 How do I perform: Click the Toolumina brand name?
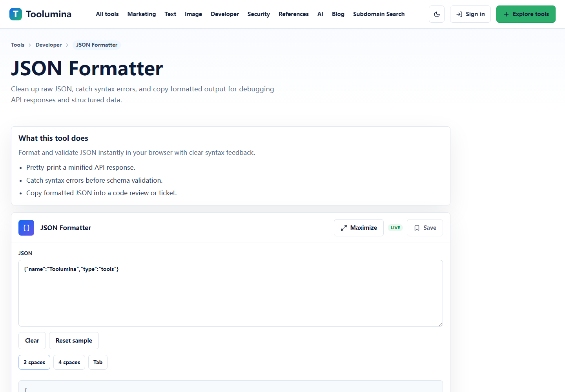point(49,14)
